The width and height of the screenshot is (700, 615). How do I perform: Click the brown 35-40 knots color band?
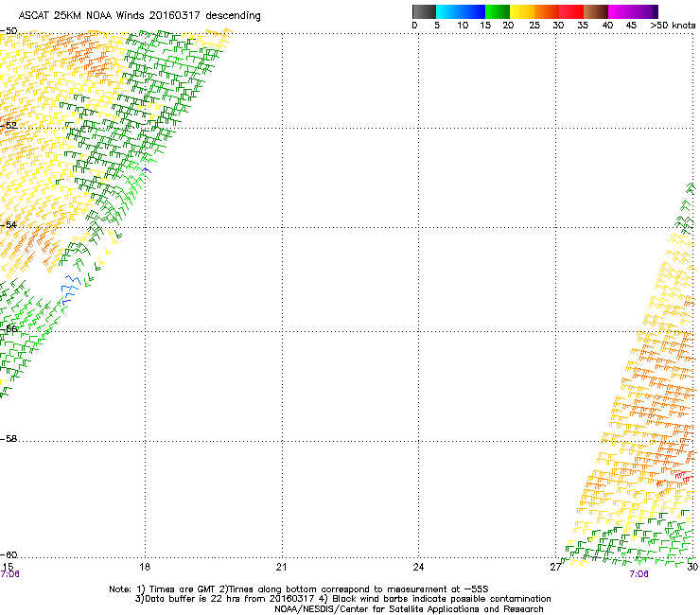[596, 11]
